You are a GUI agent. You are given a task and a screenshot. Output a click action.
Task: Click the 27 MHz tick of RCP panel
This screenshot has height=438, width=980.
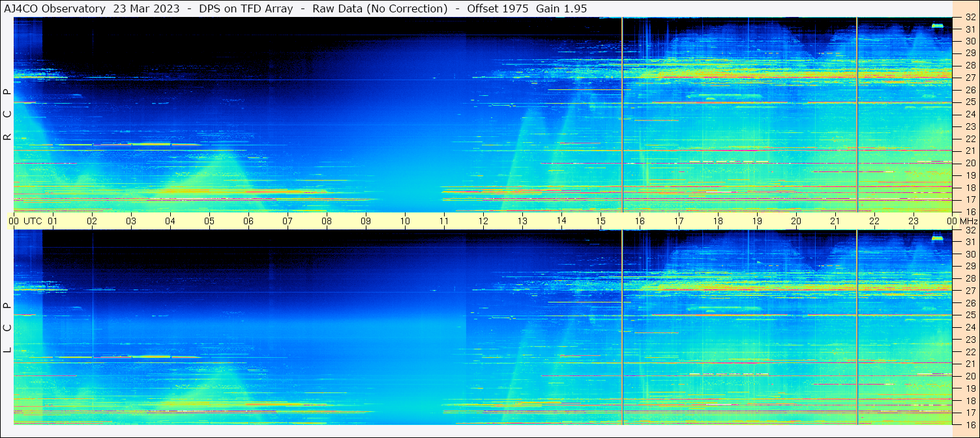tap(970, 78)
